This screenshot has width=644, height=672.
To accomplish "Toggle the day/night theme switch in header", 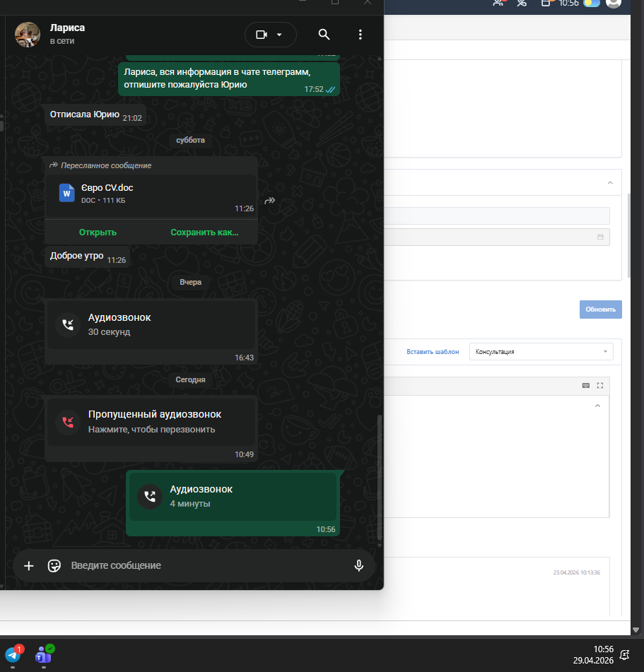I will tap(592, 4).
